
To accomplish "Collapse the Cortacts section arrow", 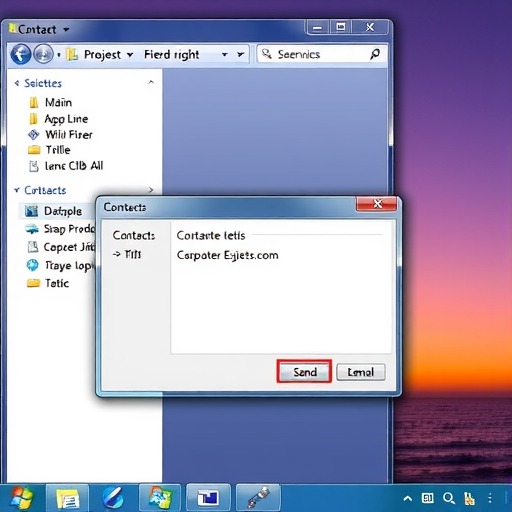I will click(17, 190).
